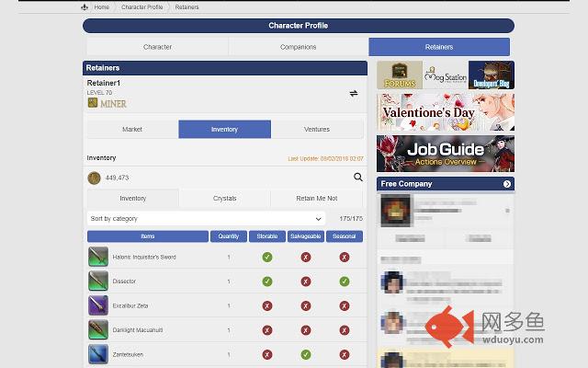Image resolution: width=588 pixels, height=368 pixels.
Task: Click Halonic Inquisitor's Sword item name
Action: 144,258
